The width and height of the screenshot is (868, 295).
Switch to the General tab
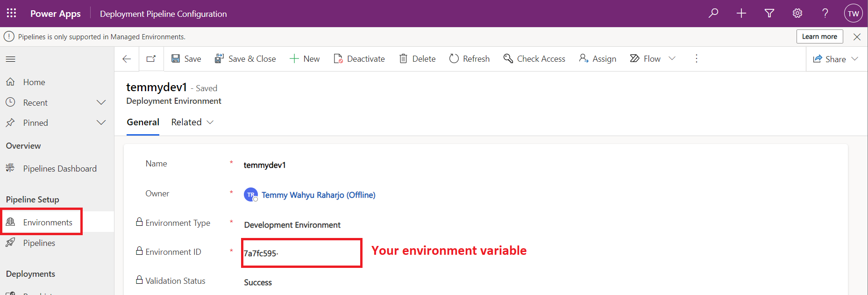click(143, 122)
